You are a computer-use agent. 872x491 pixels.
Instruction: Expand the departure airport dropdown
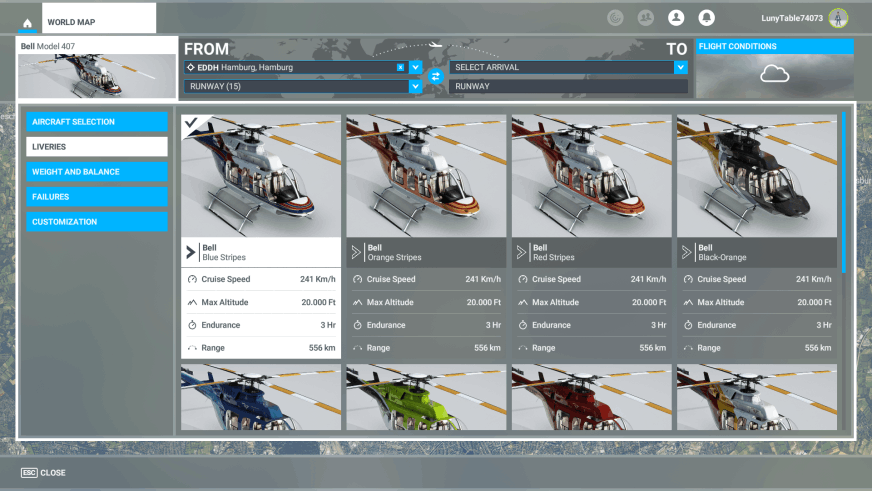click(x=415, y=67)
